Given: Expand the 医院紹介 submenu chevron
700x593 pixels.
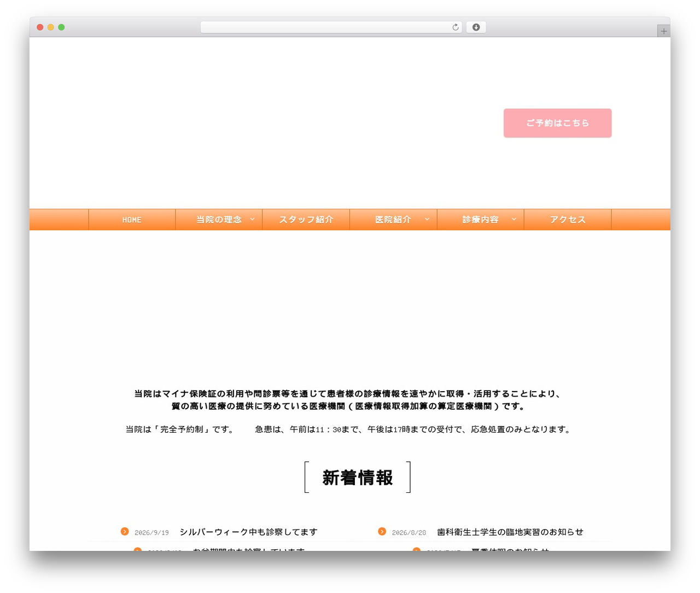Looking at the screenshot, I should tap(427, 219).
